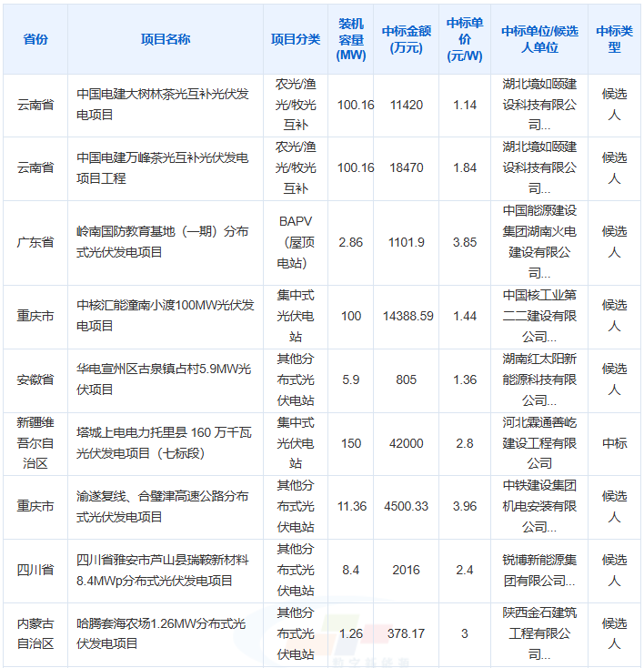This screenshot has width=644, height=668.
Task: Click the BAPV（屋顶电站）category cell
Action: 296,242
